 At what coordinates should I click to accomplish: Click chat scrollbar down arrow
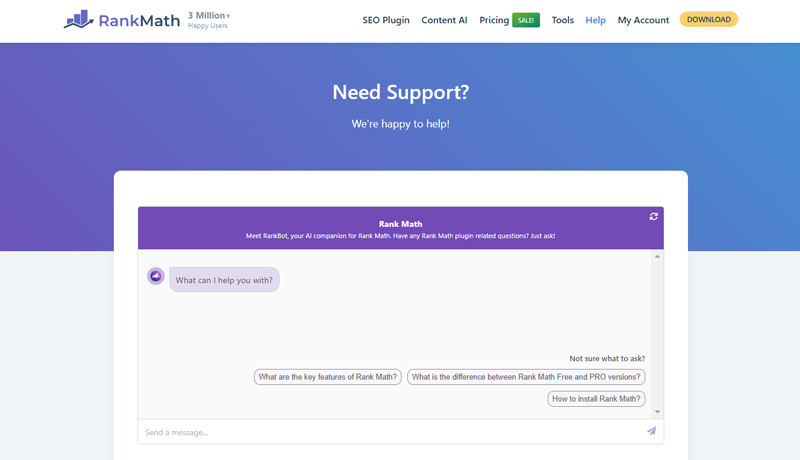[x=657, y=412]
